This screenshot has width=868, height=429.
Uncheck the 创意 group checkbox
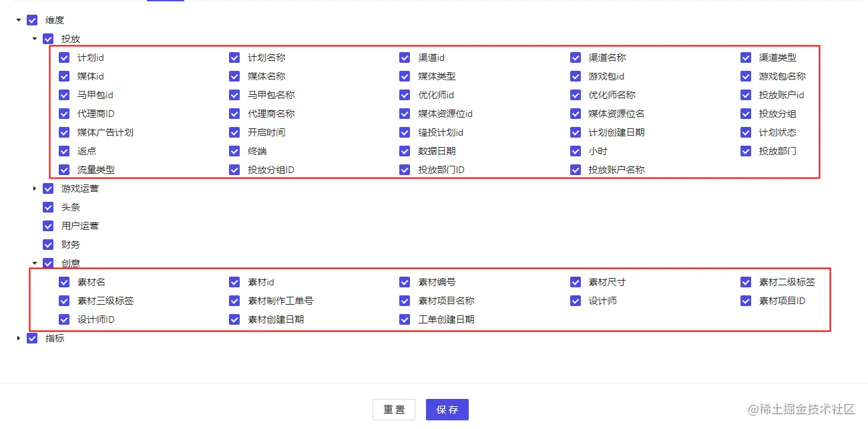coord(48,263)
